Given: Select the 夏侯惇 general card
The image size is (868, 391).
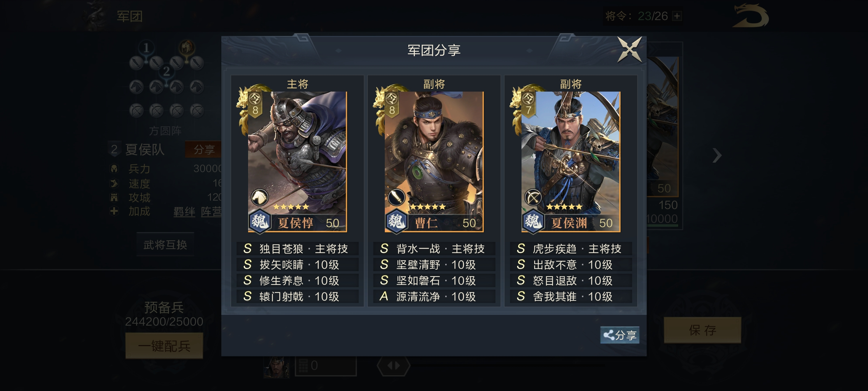Looking at the screenshot, I should 297,161.
